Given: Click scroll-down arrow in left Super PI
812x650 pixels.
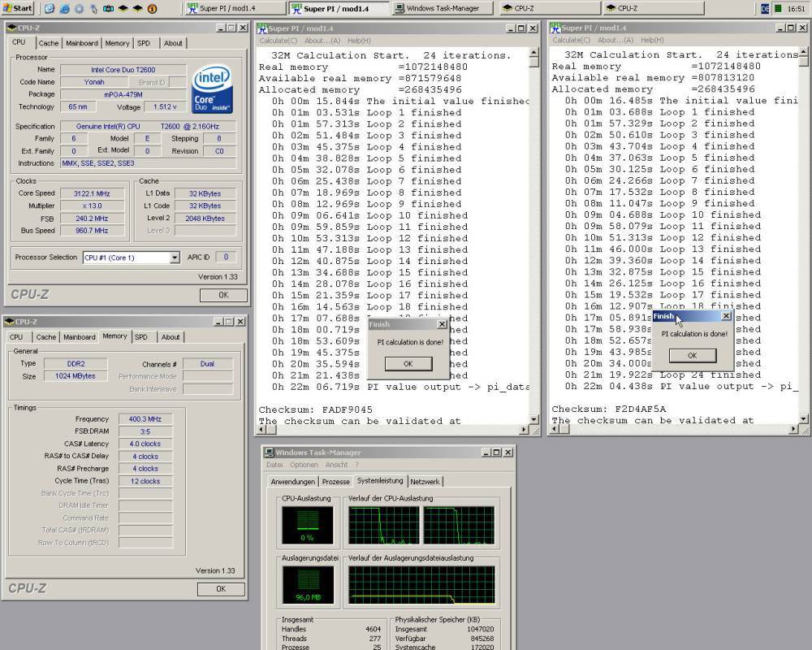Looking at the screenshot, I should [x=534, y=419].
